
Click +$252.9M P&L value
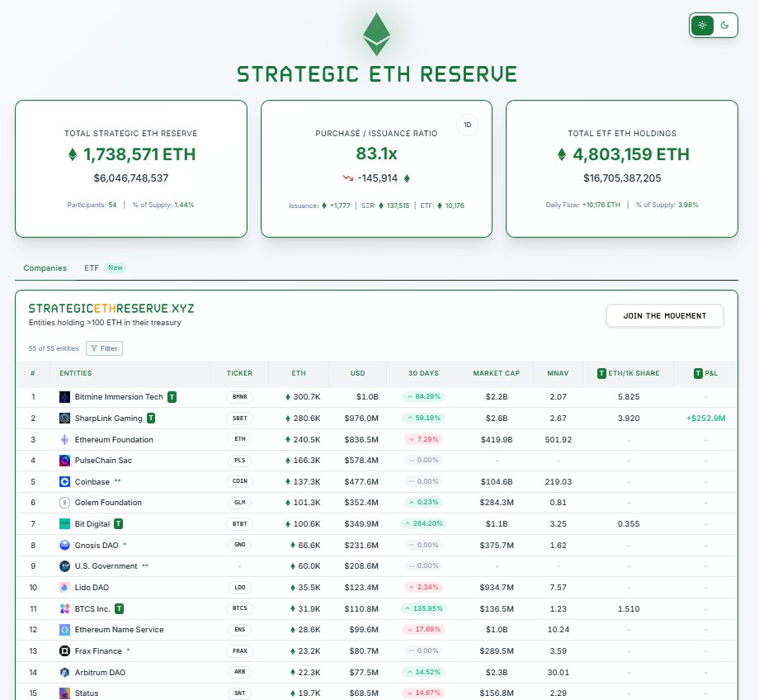coord(705,418)
